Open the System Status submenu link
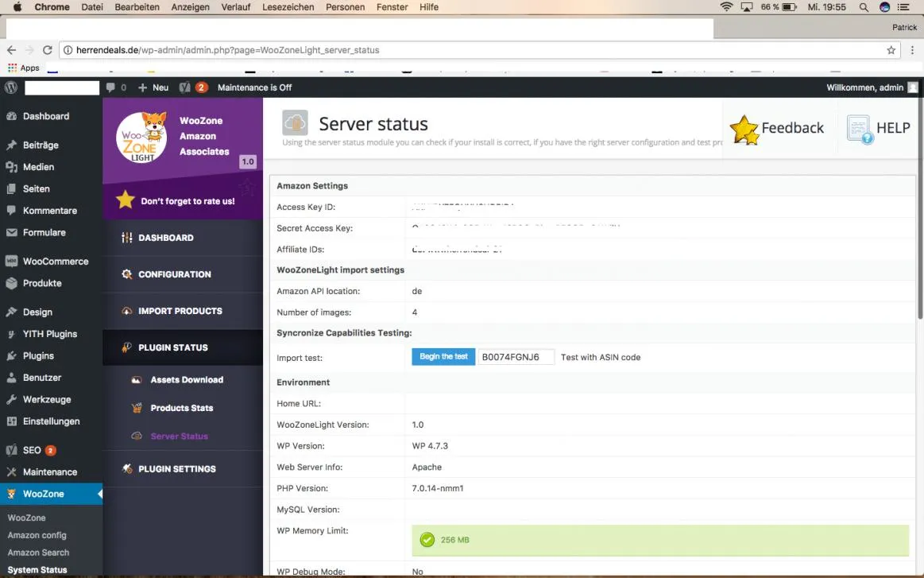This screenshot has width=924, height=578. (x=37, y=570)
